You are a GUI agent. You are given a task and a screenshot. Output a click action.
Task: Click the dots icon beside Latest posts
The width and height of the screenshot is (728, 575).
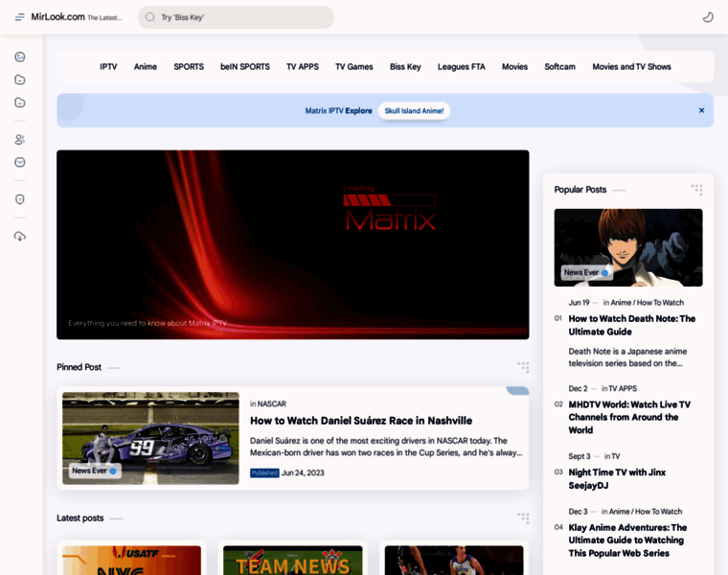point(523,517)
